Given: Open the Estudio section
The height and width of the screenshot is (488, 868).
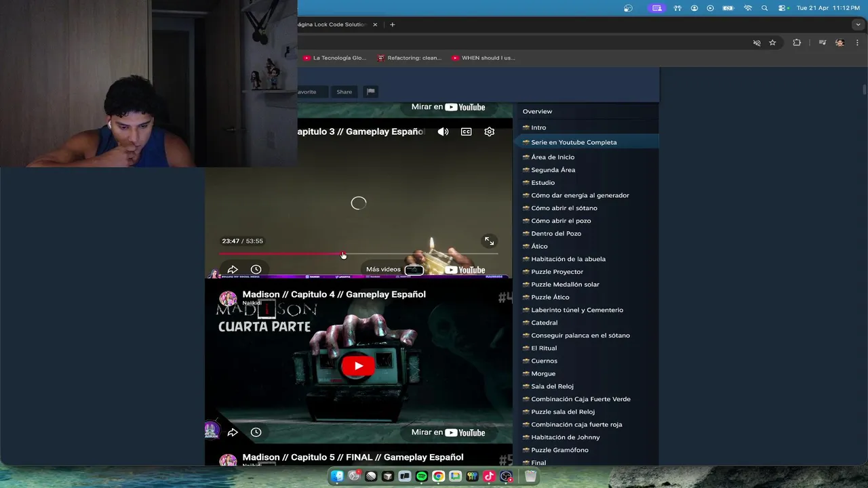Looking at the screenshot, I should pos(542,183).
